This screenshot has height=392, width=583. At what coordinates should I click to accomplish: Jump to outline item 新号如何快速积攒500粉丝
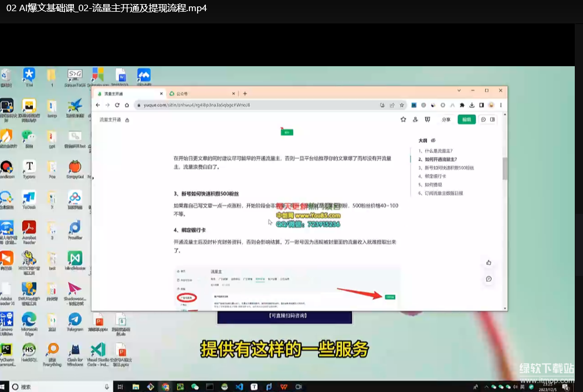click(446, 168)
